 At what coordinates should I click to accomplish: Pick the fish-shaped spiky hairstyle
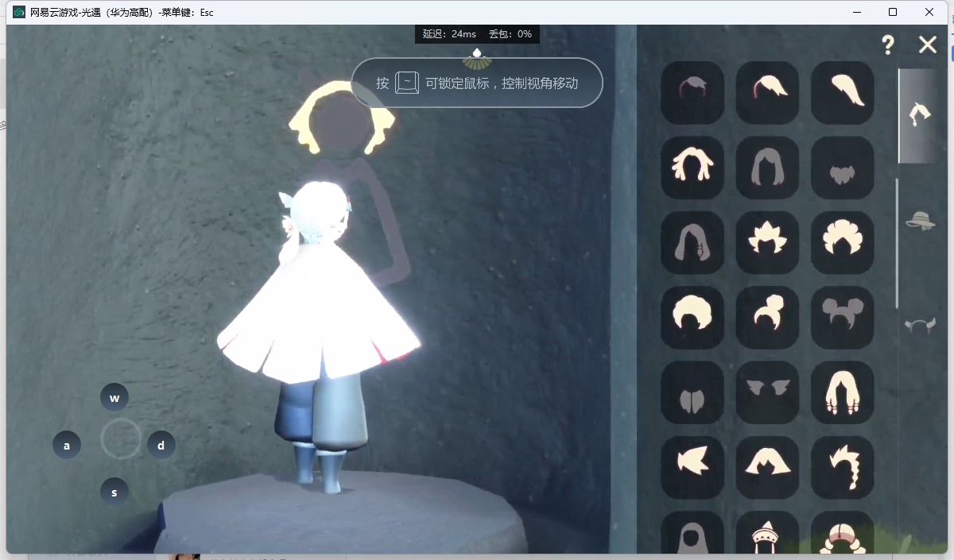pyautogui.click(x=692, y=467)
